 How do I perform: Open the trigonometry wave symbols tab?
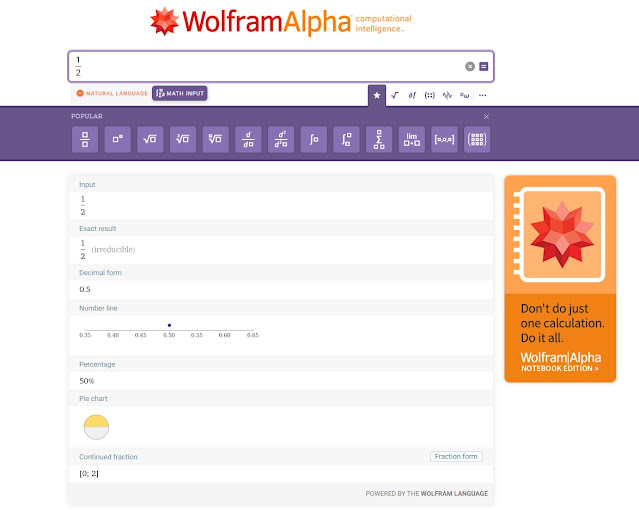click(x=447, y=95)
